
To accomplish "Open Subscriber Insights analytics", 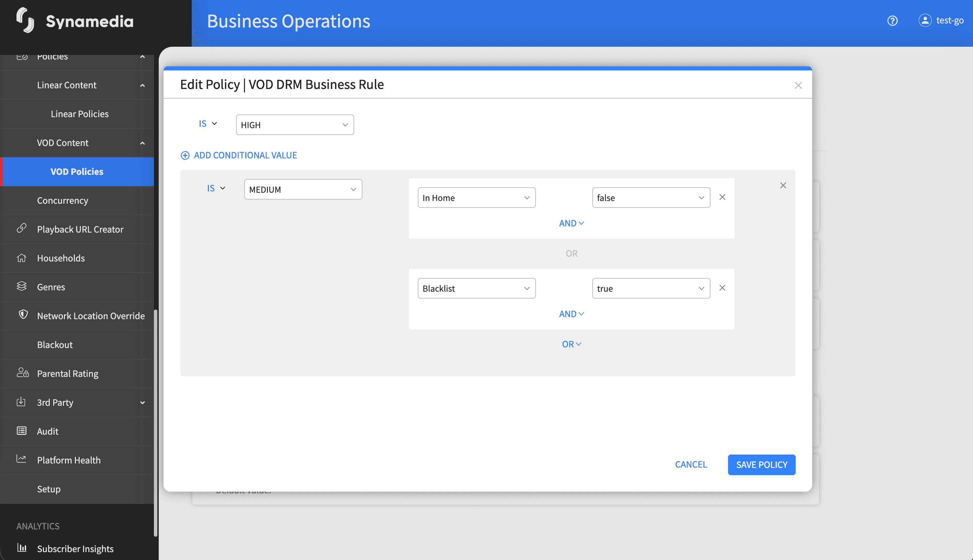I will (75, 548).
